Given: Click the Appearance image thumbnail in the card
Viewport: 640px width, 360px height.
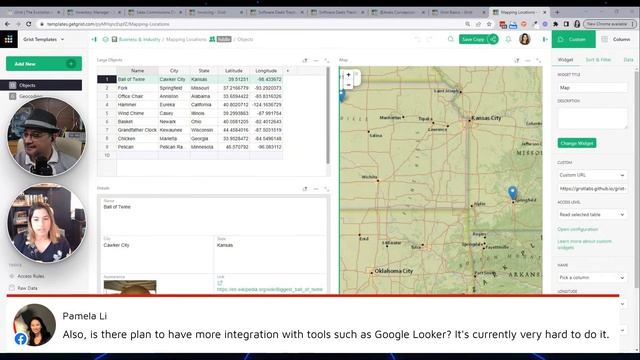Looking at the screenshot, I should (130, 287).
